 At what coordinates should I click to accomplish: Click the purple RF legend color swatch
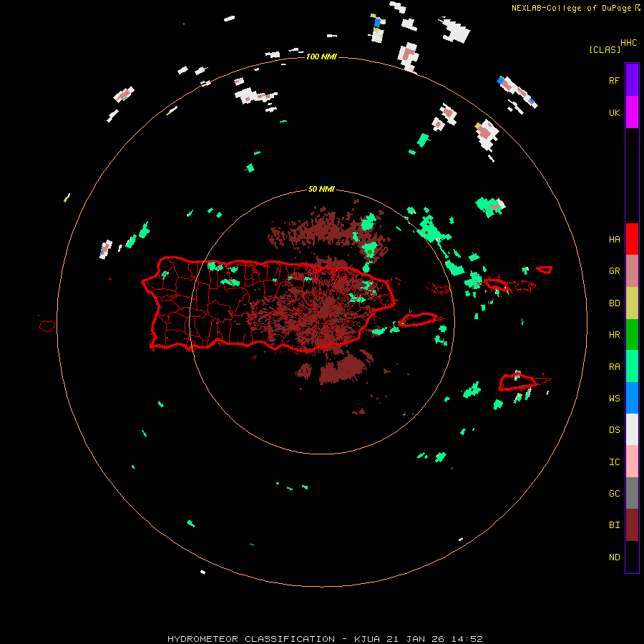pos(632,80)
